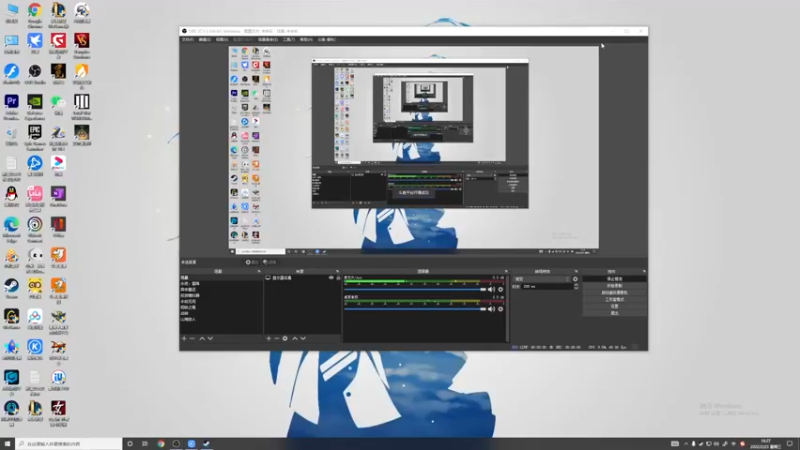Click the fifth Controls button (settings)

tap(614, 306)
